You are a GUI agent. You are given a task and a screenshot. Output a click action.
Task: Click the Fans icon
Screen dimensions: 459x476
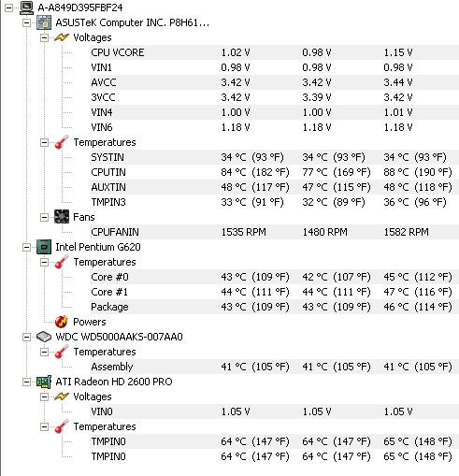62,217
